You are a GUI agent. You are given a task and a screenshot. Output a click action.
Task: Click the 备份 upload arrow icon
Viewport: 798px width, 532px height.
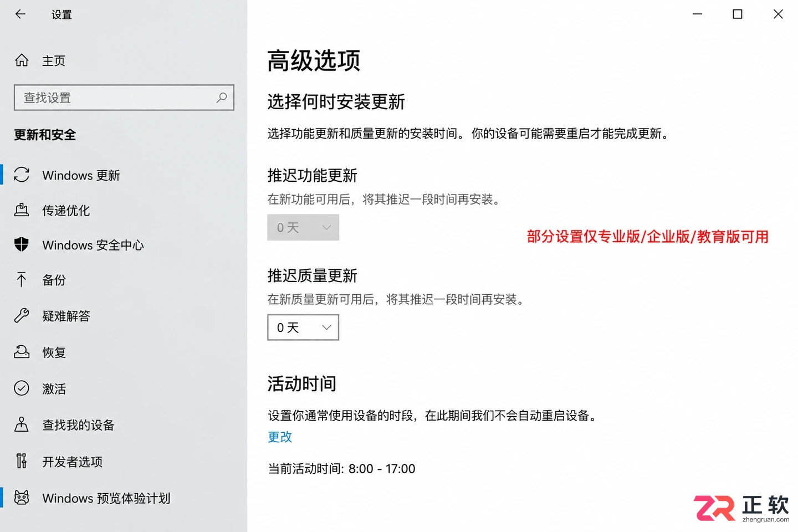click(22, 279)
